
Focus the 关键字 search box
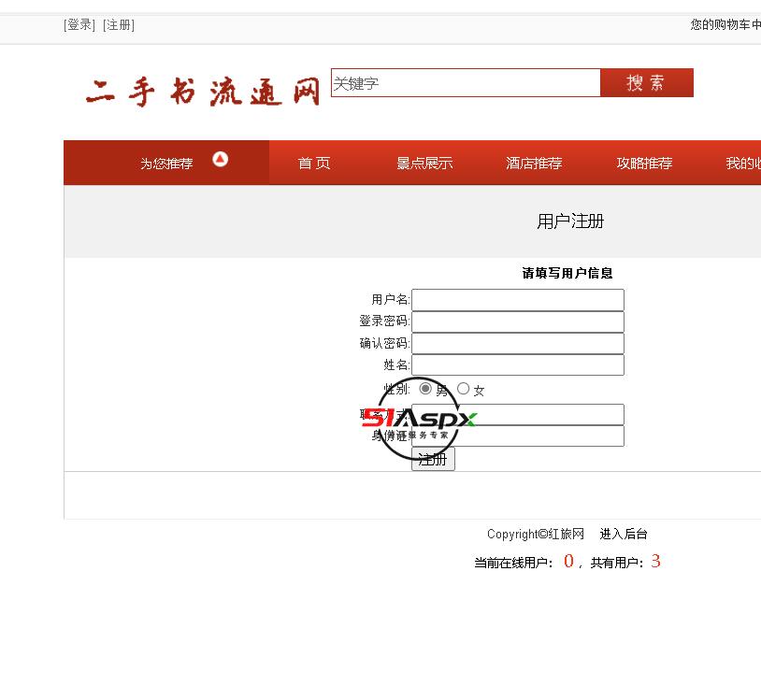click(x=466, y=83)
